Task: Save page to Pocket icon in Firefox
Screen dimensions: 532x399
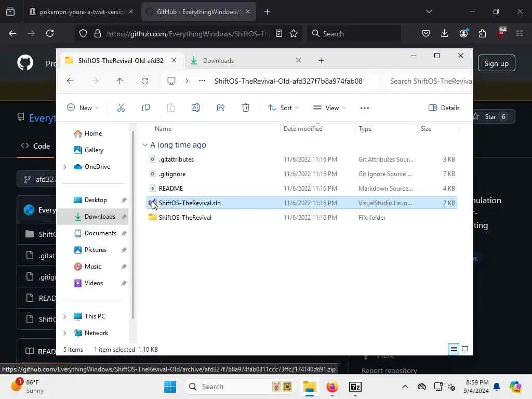Action: pos(426,33)
